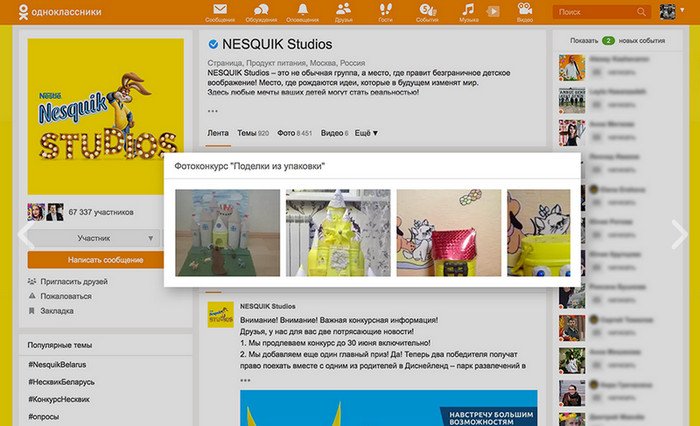Open Видео camera icon
This screenshot has width=700, height=426.
click(x=525, y=13)
